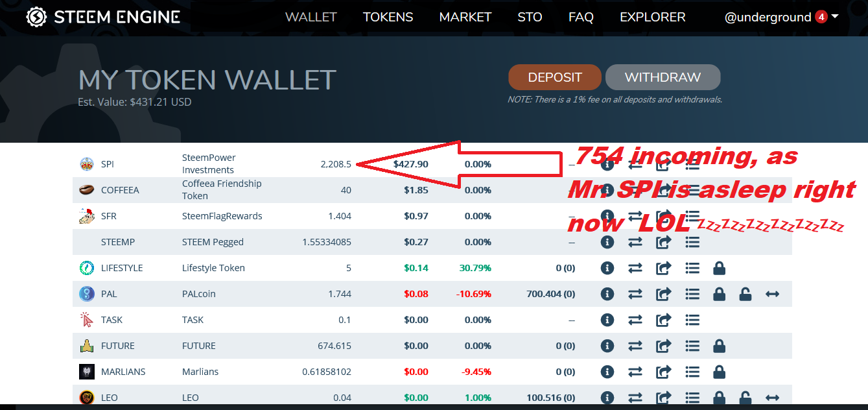Screen dimensions: 868x410
Task: Click transfer arrows icon for FUTURE
Action: click(x=635, y=346)
